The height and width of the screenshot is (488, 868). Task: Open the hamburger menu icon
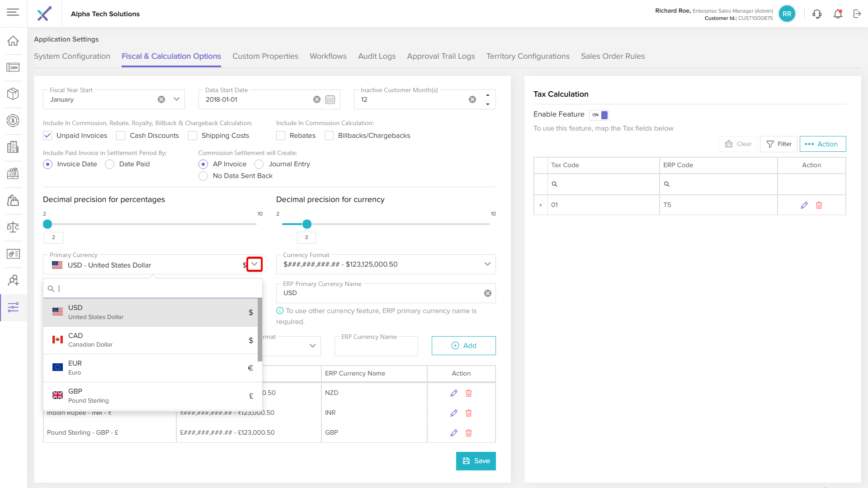(13, 12)
